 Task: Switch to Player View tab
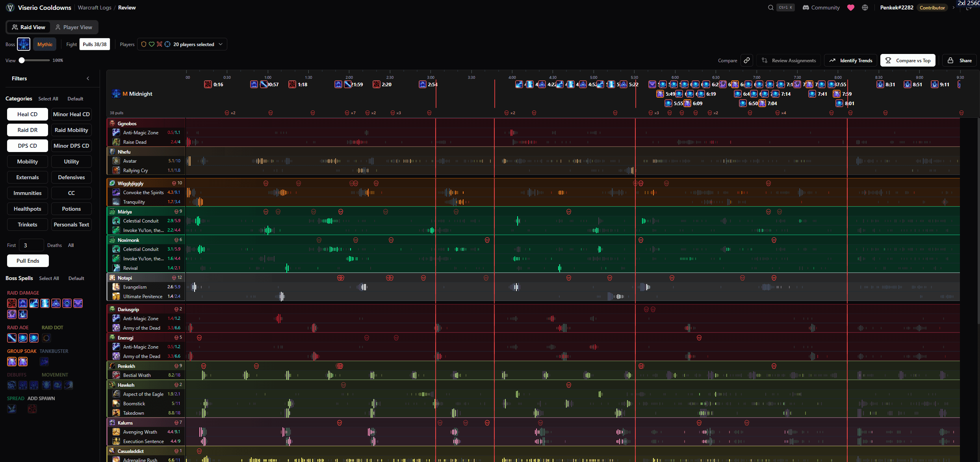[x=74, y=27]
